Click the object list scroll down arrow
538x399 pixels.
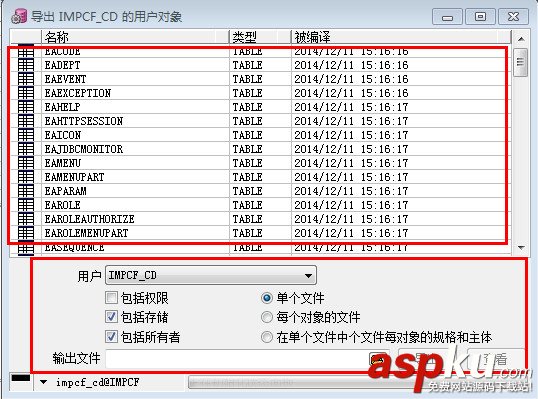[x=521, y=247]
